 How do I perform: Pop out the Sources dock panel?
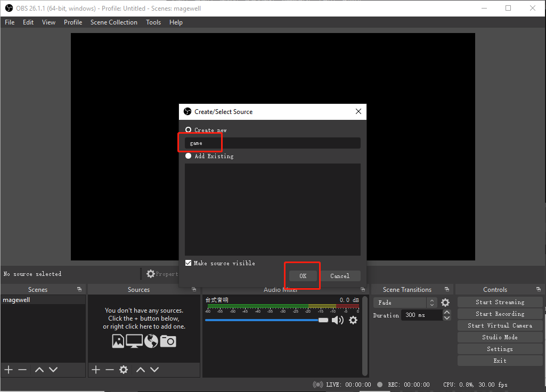[x=194, y=289]
